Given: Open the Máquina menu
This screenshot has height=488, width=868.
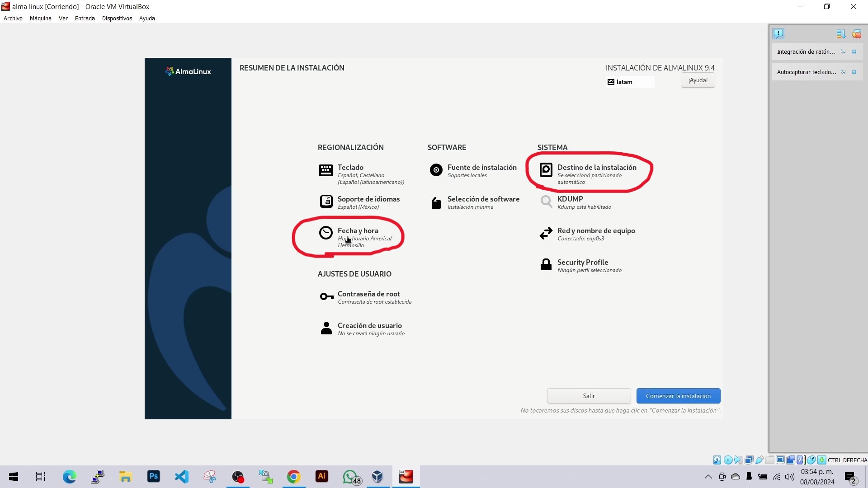Looking at the screenshot, I should [x=41, y=19].
